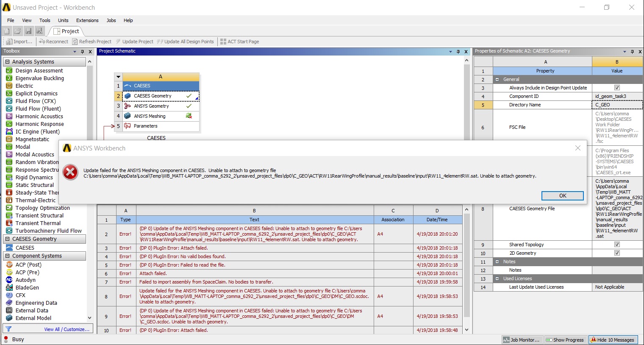Select the Design Assessment system icon
Image resolution: width=644 pixels, height=345 pixels.
[9, 71]
